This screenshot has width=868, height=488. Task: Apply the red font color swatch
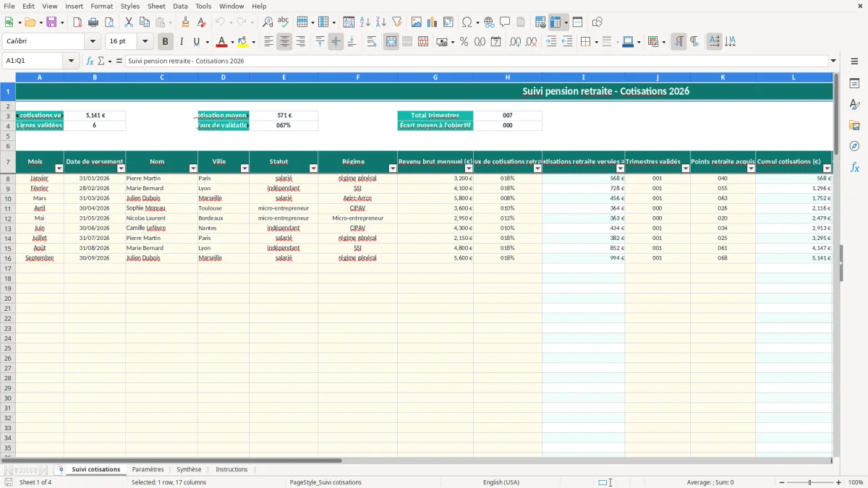222,42
